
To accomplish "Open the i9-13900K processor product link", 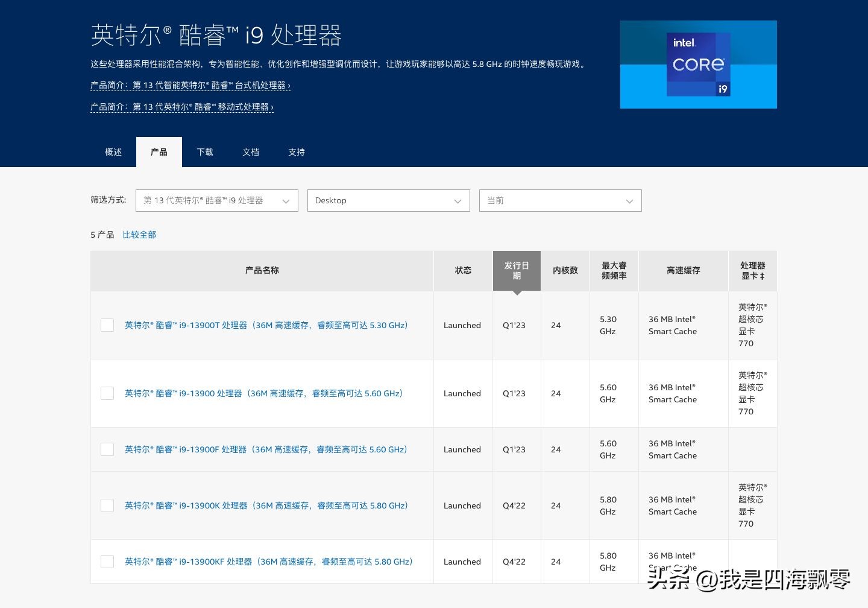I will pyautogui.click(x=265, y=505).
